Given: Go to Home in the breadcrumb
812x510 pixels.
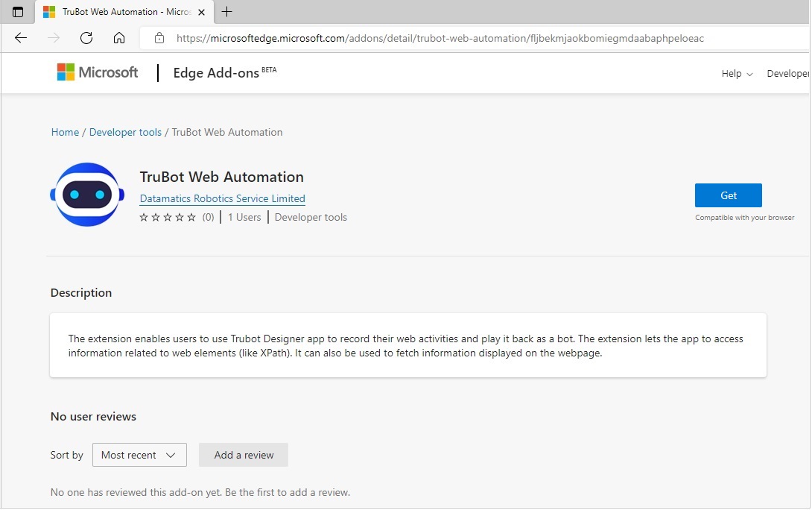Looking at the screenshot, I should (x=65, y=132).
